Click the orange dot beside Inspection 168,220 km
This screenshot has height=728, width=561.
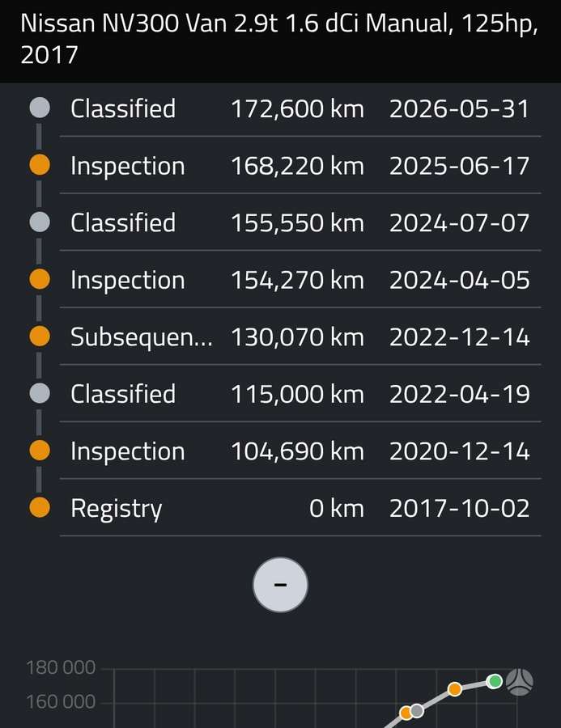(40, 164)
